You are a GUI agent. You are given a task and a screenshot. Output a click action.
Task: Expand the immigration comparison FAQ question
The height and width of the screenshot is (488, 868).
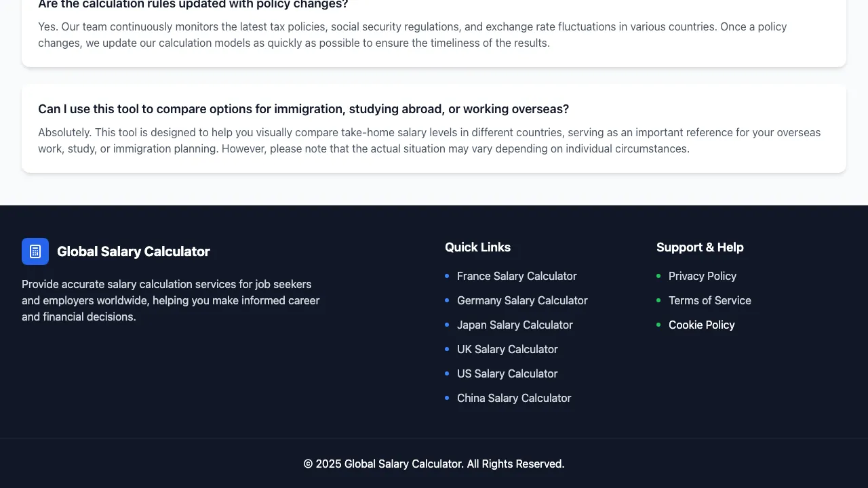304,108
